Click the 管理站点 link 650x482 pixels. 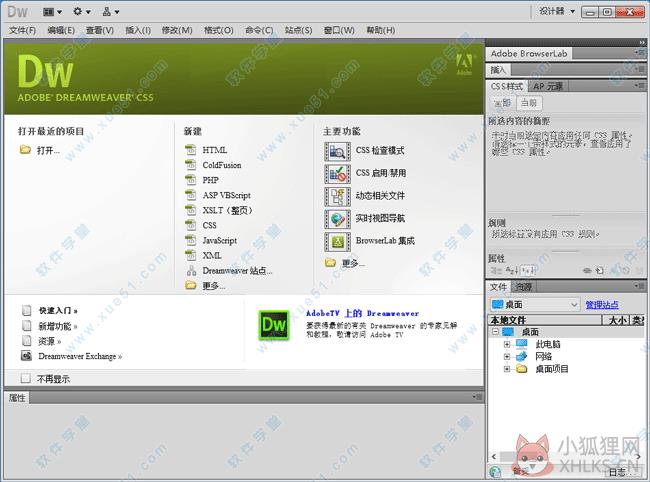click(x=602, y=305)
